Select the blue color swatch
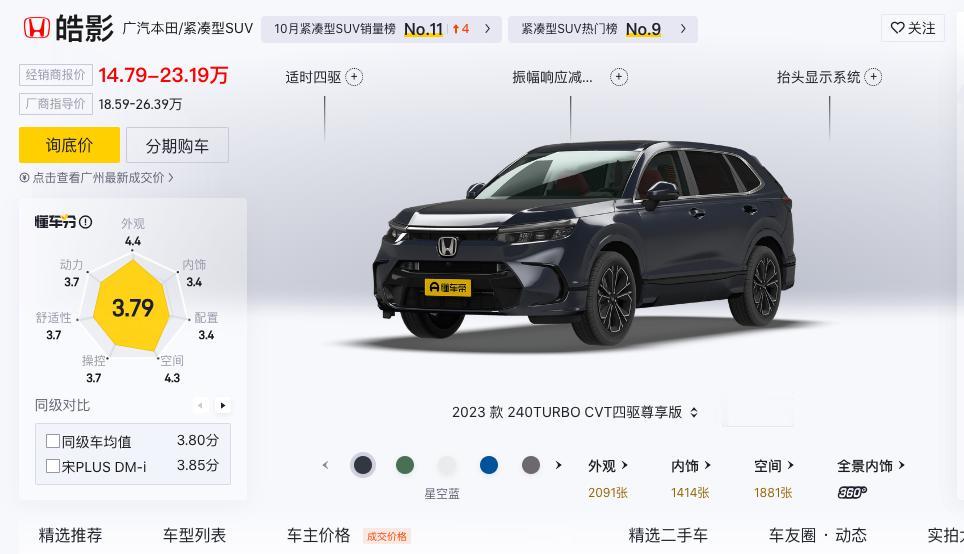 (489, 465)
